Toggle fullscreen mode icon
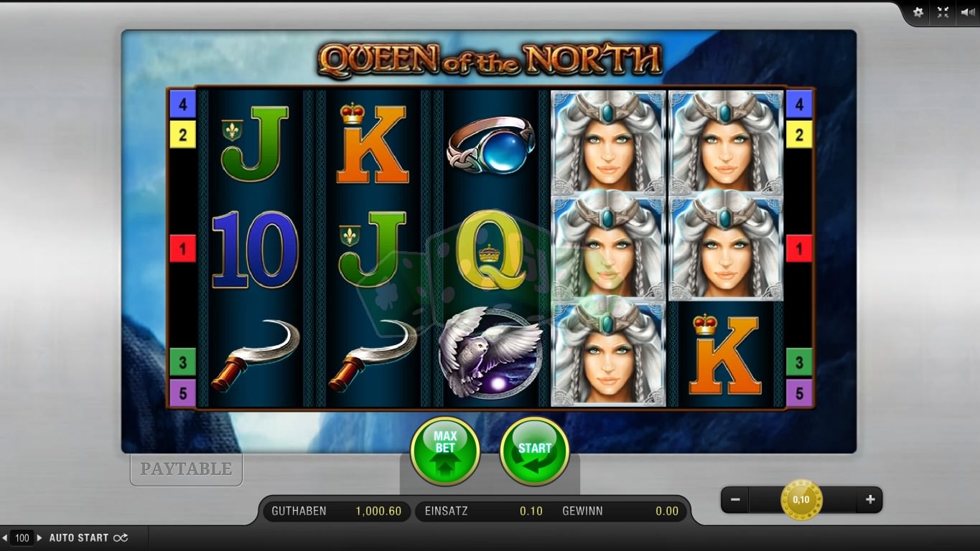980x551 pixels. [943, 12]
